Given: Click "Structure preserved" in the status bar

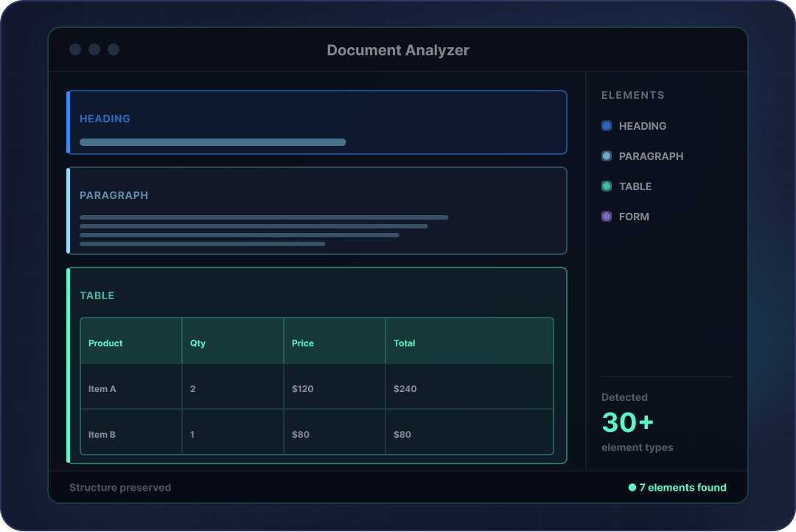Looking at the screenshot, I should pos(120,487).
